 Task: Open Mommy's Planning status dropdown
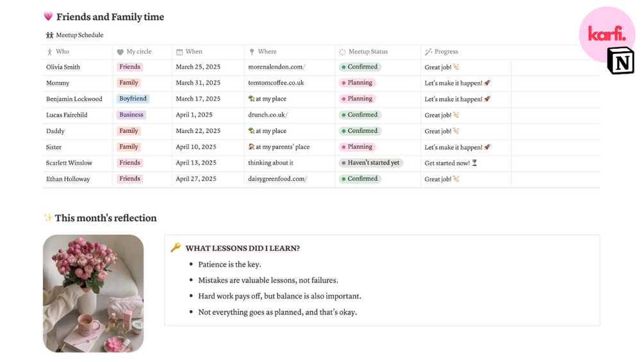tap(357, 83)
